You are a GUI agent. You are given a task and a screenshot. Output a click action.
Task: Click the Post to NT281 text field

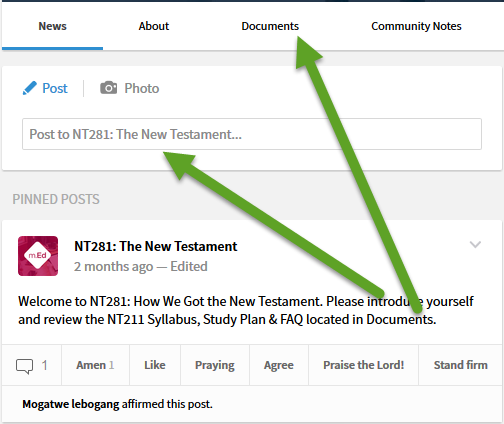[x=252, y=134]
